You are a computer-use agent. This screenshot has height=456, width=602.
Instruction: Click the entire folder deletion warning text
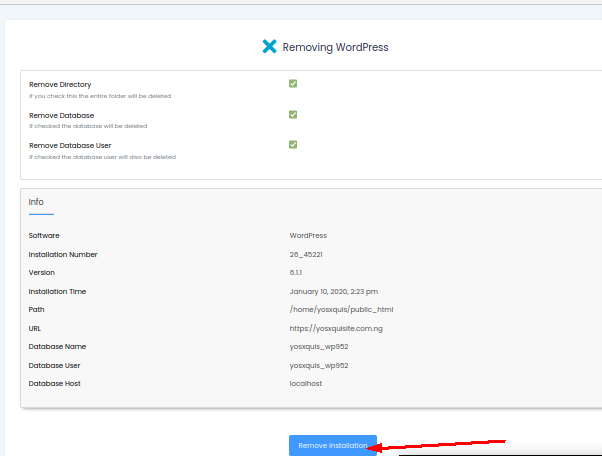[100, 96]
